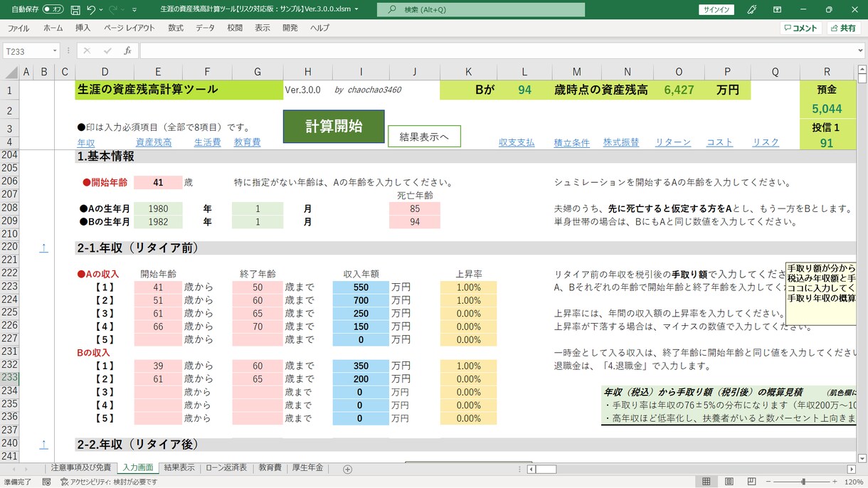Open the 数式 ribbon tab
This screenshot has height=488, width=868.
click(176, 28)
